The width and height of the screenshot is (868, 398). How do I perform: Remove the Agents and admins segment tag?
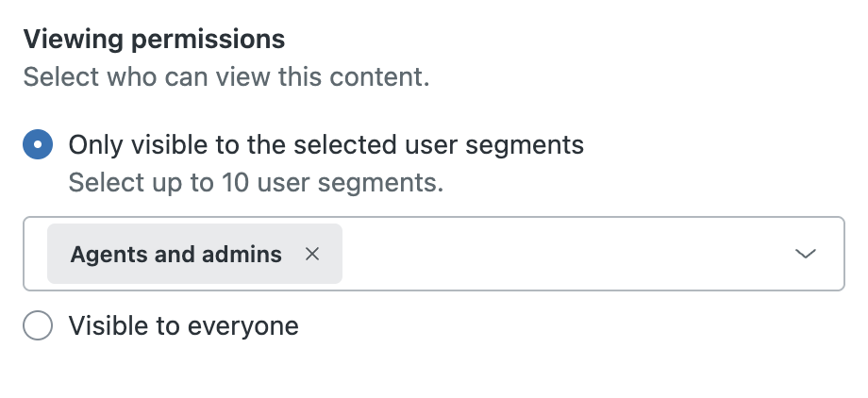click(x=312, y=254)
